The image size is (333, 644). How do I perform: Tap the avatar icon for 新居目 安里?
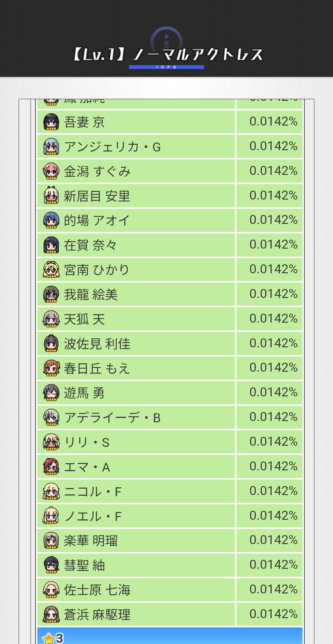(51, 196)
